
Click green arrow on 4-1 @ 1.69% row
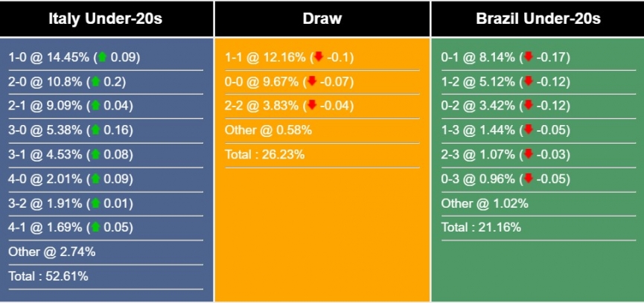point(95,228)
